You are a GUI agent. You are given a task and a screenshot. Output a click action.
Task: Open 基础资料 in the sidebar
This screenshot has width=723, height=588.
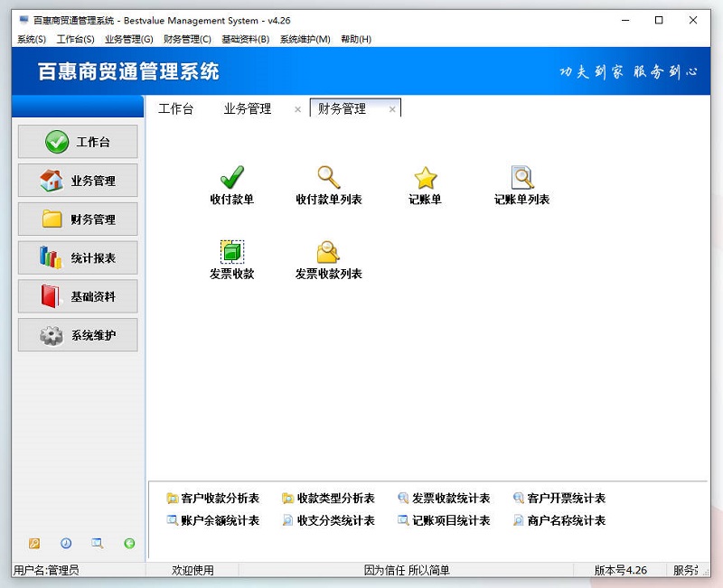tap(77, 296)
